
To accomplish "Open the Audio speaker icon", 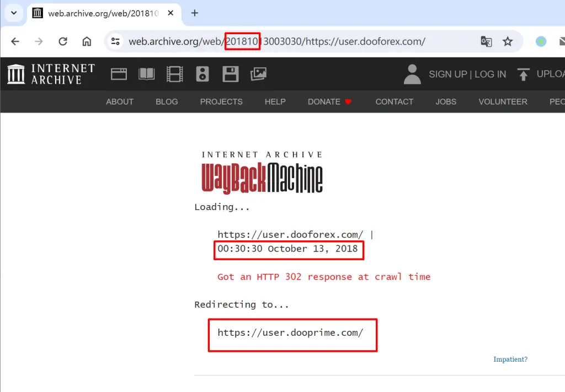I will 202,74.
